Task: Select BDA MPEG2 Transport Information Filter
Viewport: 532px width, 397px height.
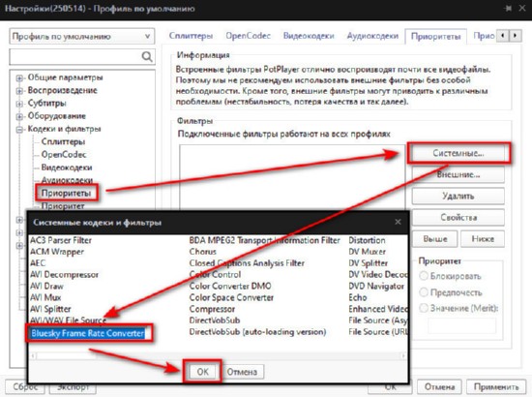Action: (265, 240)
